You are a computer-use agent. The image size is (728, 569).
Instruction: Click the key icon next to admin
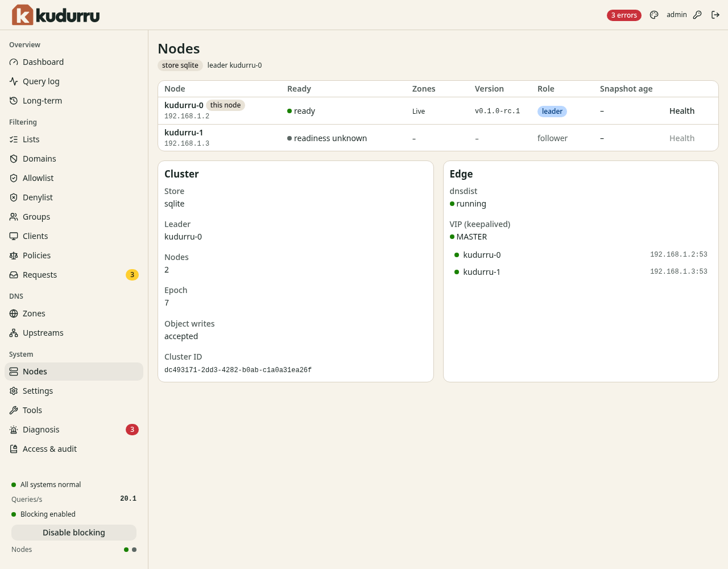click(697, 15)
